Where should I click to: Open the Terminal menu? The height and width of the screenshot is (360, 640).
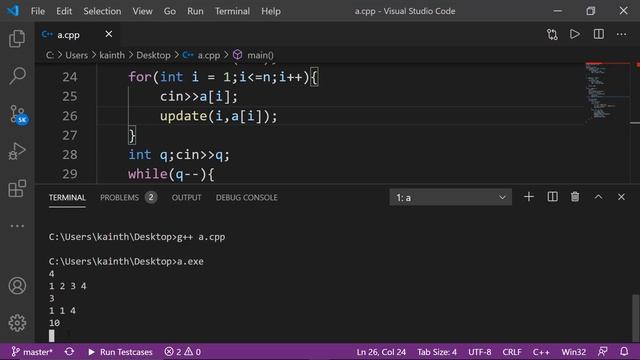pos(232,11)
